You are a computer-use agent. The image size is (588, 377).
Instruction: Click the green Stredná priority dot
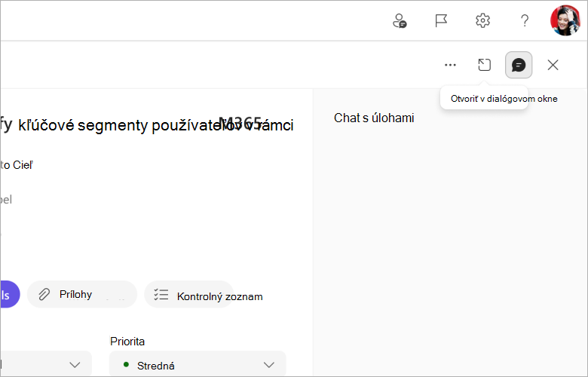(x=126, y=364)
